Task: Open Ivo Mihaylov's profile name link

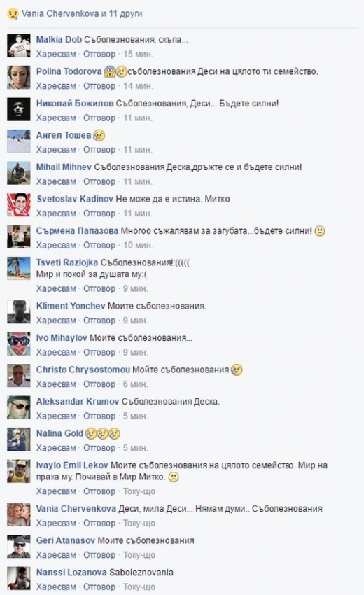Action: 62,337
